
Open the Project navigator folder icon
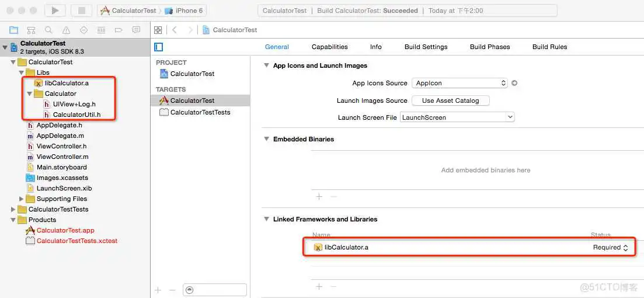tap(13, 30)
